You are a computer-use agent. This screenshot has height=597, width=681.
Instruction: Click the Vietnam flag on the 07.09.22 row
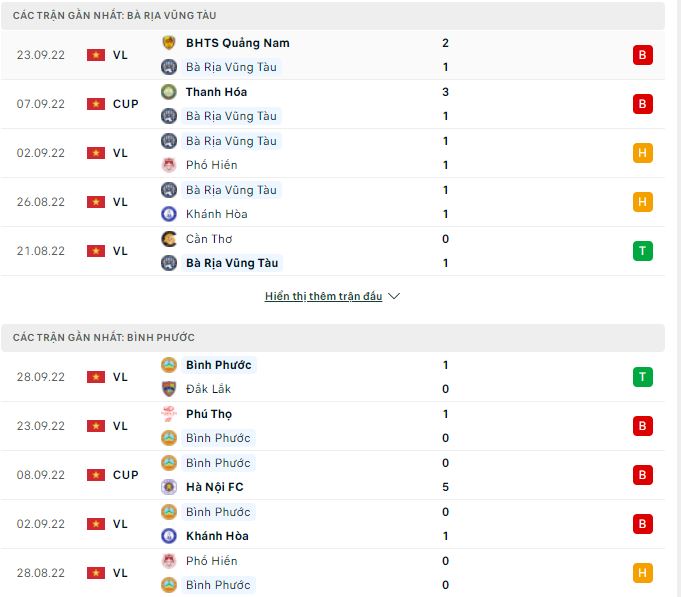[96, 104]
